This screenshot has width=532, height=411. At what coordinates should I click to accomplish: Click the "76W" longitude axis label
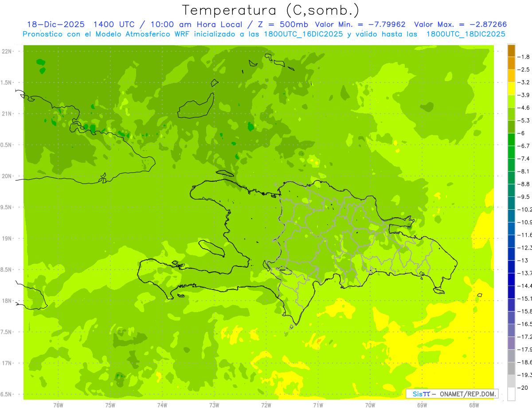pos(58,405)
